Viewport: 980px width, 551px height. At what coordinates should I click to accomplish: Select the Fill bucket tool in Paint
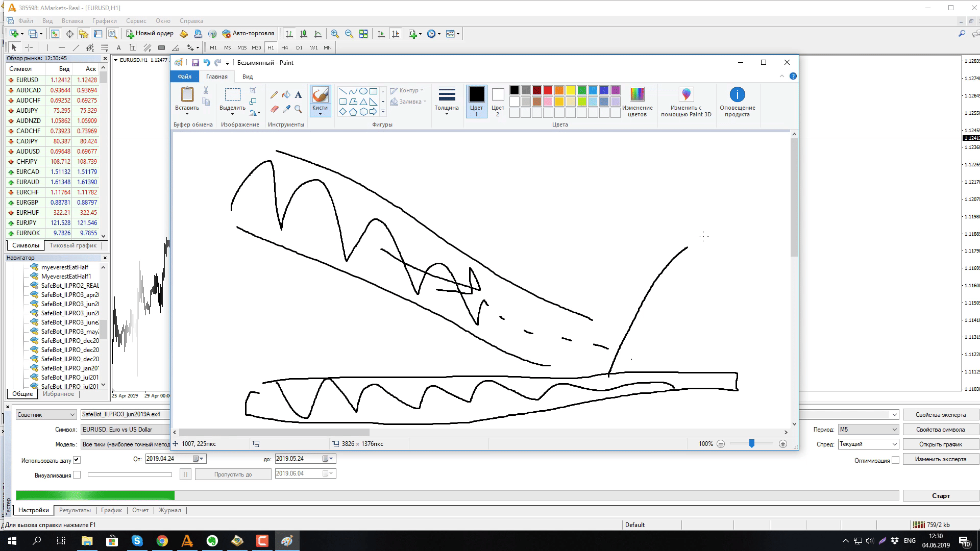(x=286, y=94)
